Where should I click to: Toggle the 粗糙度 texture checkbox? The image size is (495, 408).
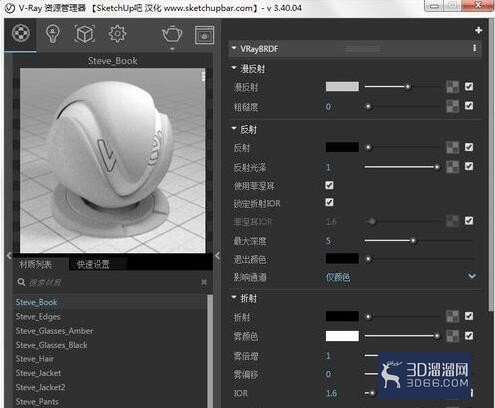469,106
